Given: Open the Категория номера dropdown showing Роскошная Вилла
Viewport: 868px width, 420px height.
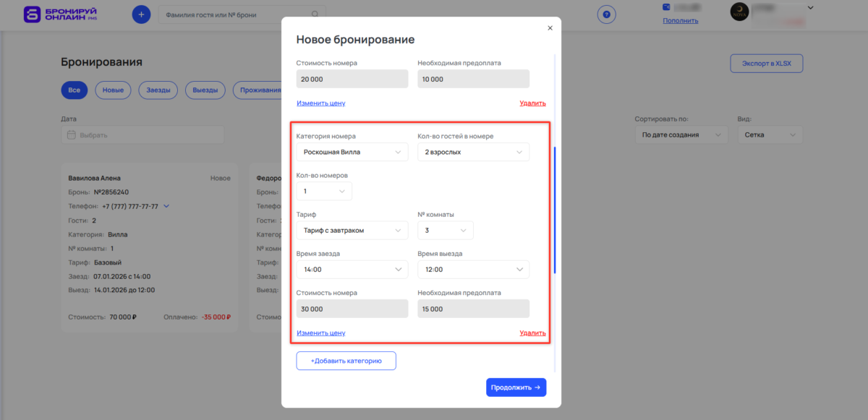Looking at the screenshot, I should click(x=352, y=152).
